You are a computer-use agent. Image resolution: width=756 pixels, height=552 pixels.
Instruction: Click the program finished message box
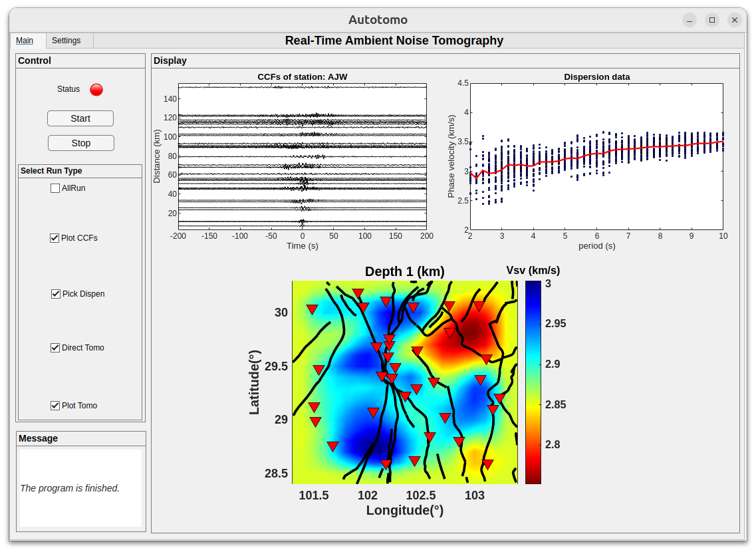tap(80, 488)
